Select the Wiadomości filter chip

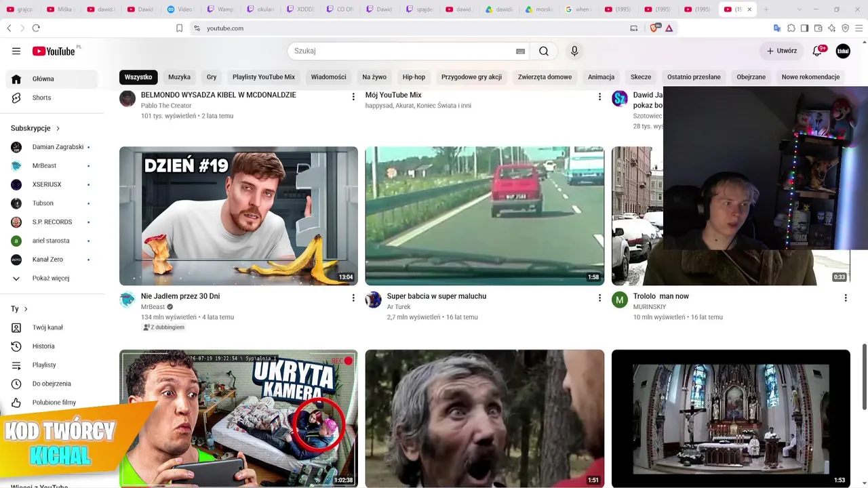(x=329, y=77)
